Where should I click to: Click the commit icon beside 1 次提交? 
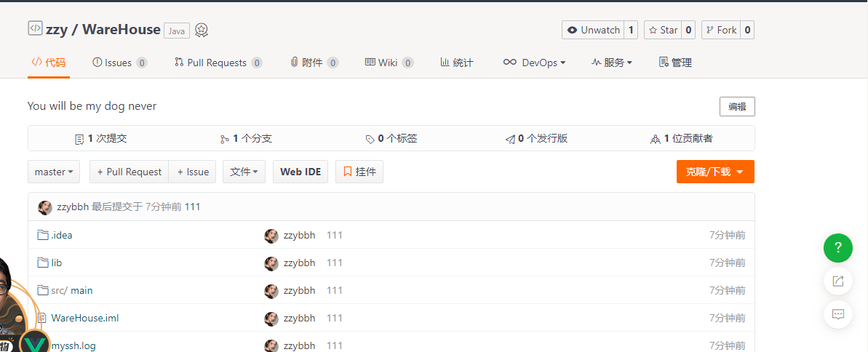pos(80,140)
